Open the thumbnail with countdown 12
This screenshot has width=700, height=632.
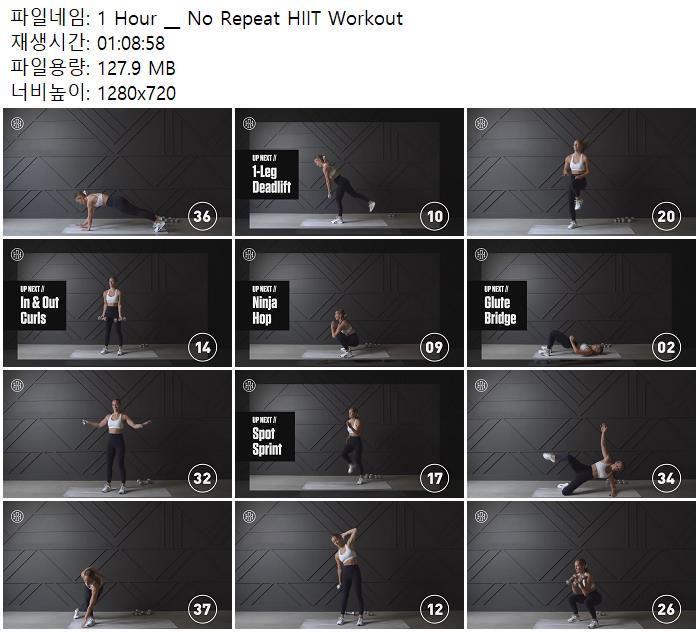pyautogui.click(x=350, y=565)
